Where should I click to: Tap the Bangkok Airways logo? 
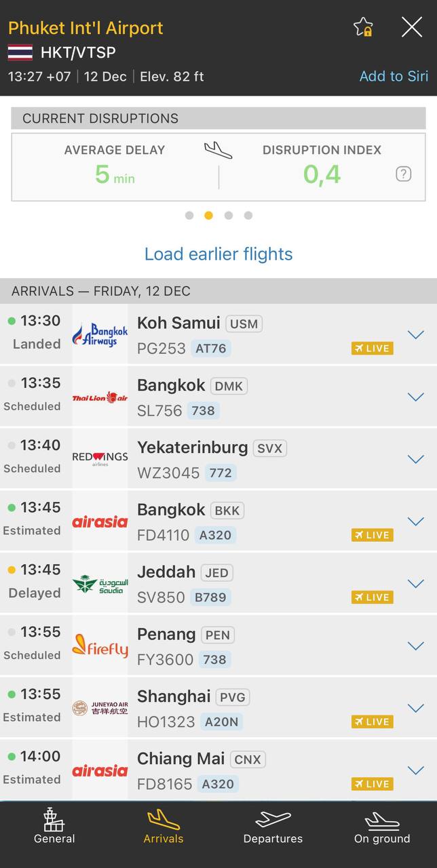pos(100,334)
